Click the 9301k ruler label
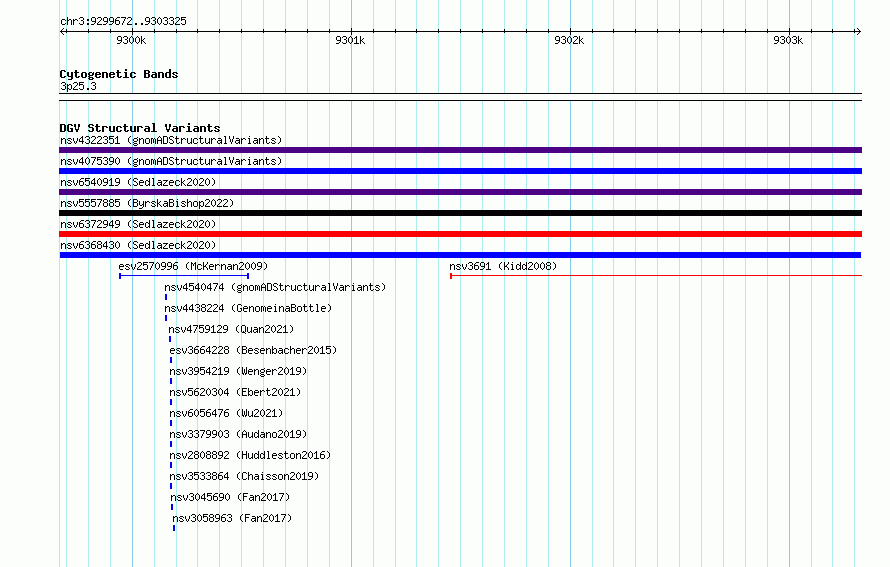This screenshot has width=890, height=567. click(x=350, y=40)
